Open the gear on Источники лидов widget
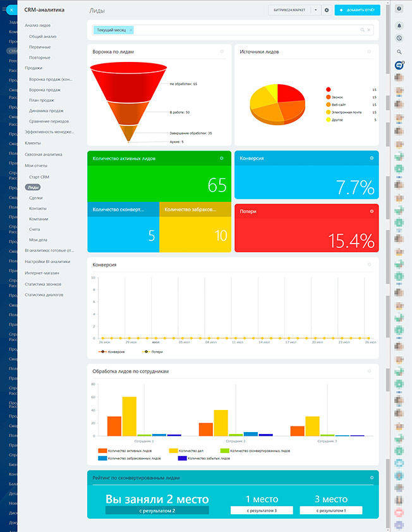Viewport: 412px width, 532px height. pyautogui.click(x=372, y=52)
